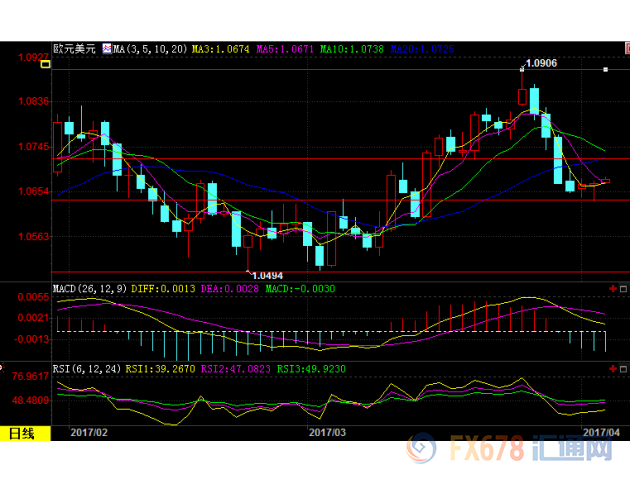
Task: Click the MA3:1.0674 yellow value
Action: [221, 49]
